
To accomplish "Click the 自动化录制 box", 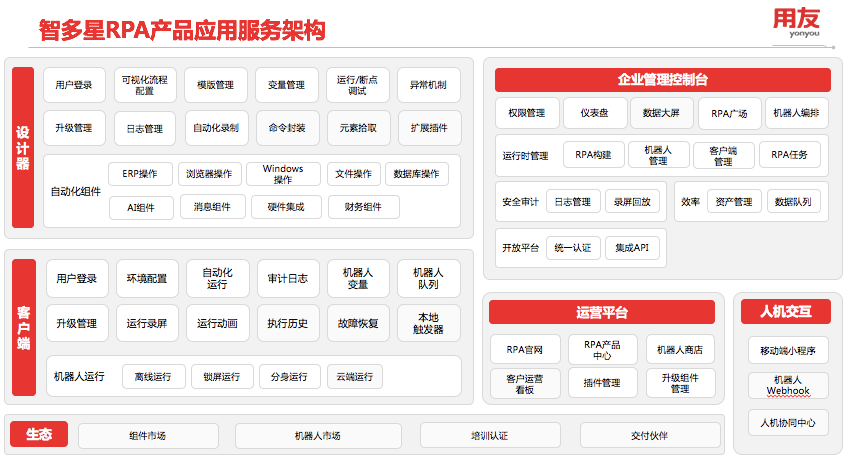I will point(217,128).
